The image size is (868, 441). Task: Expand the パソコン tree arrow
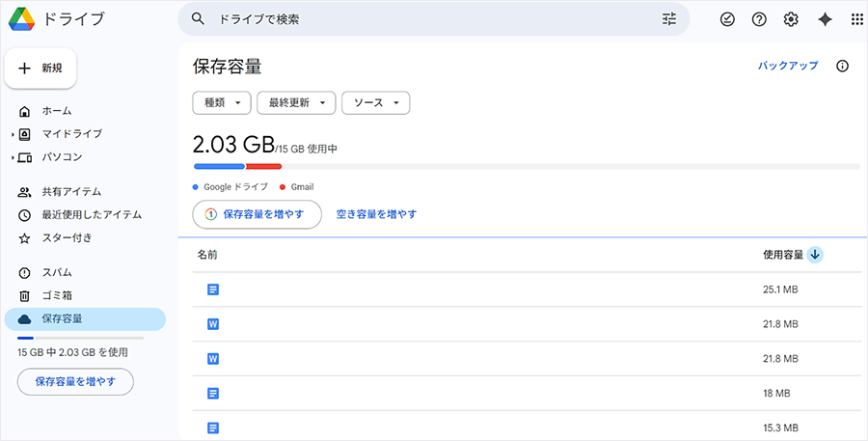click(x=13, y=157)
